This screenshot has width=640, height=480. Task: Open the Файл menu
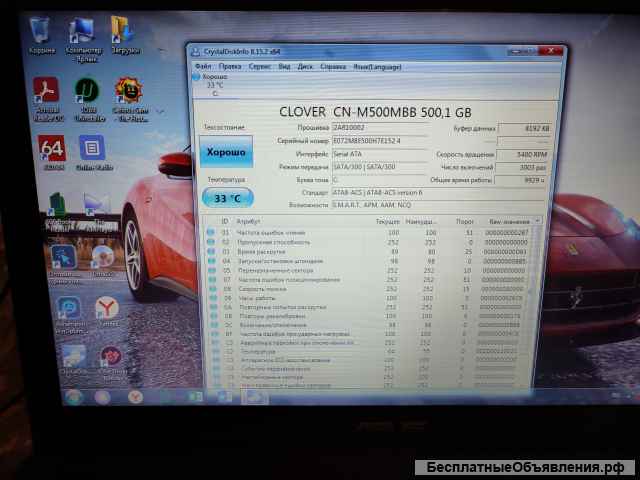204,66
